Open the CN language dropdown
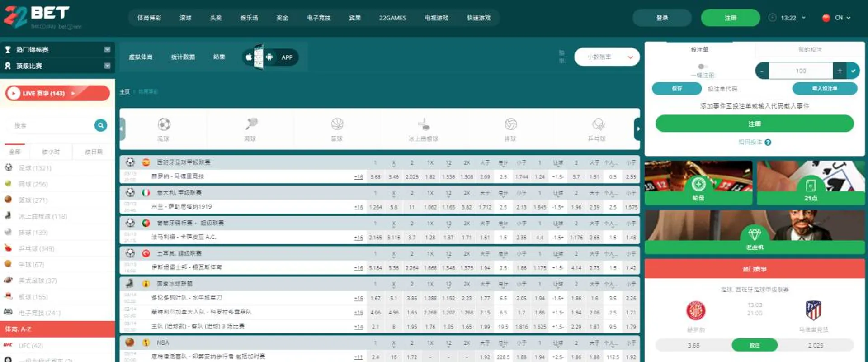The height and width of the screenshot is (362, 868). (843, 18)
